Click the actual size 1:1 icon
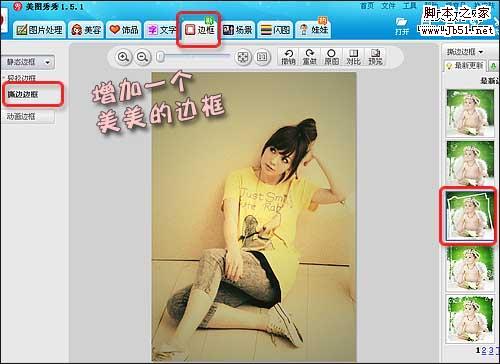Screen dimensions: 500x364 click(x=262, y=57)
